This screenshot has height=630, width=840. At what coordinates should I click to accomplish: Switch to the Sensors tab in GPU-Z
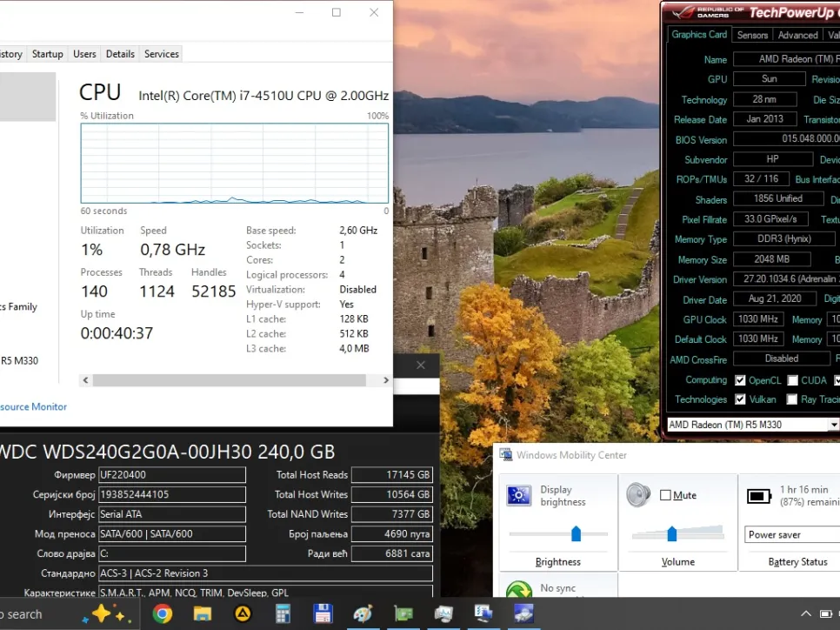point(752,35)
